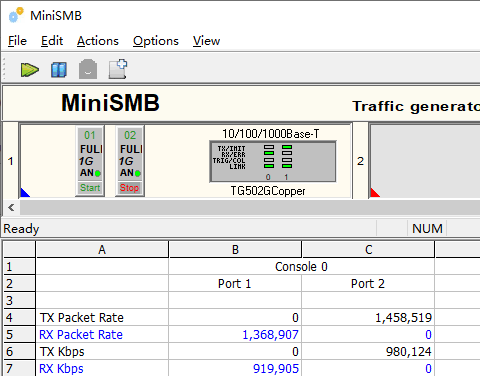Select row 7 header
Viewport: 480px width, 376px height.
pyautogui.click(x=19, y=368)
